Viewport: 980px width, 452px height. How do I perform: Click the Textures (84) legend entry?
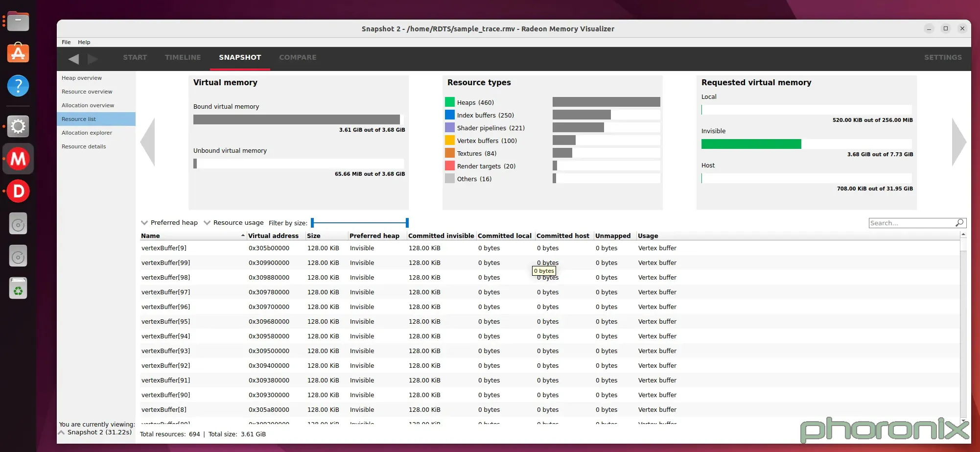point(476,153)
